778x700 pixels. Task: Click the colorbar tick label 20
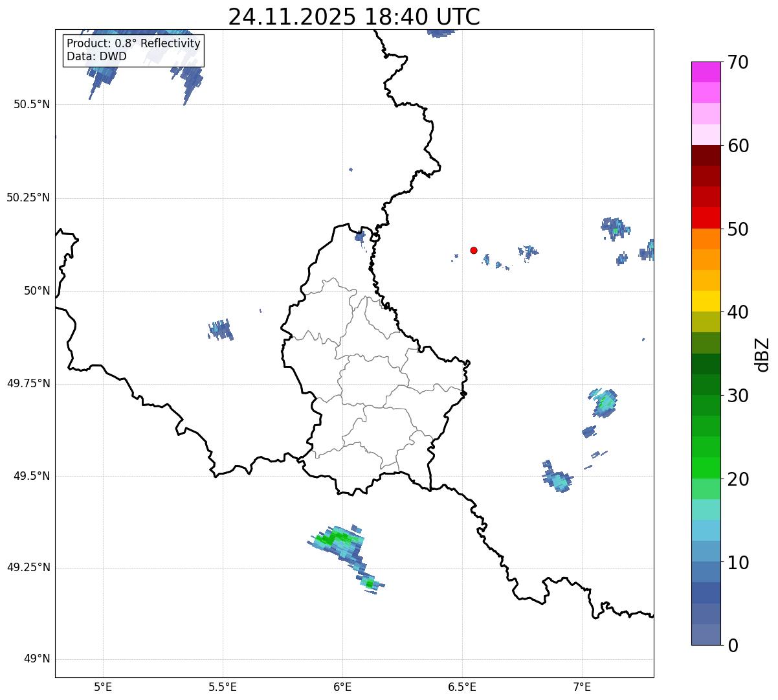[738, 479]
